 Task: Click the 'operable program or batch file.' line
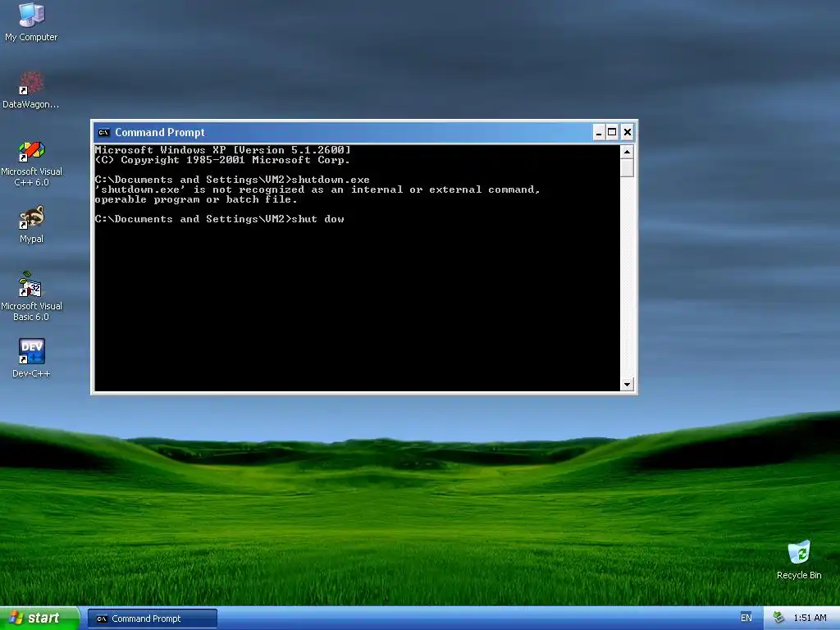196,199
